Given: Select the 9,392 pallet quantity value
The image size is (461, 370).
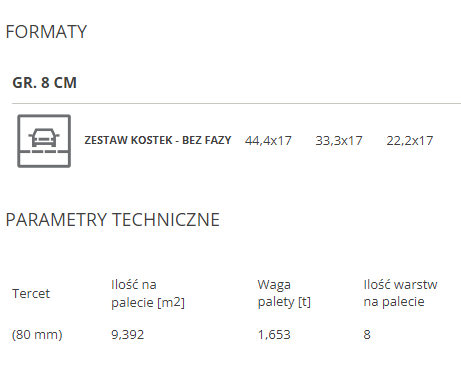Looking at the screenshot, I should (x=127, y=334).
